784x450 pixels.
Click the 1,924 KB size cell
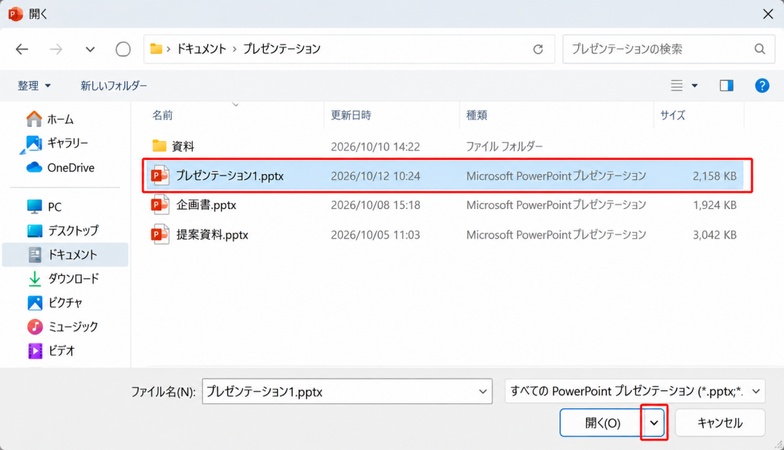click(x=714, y=205)
